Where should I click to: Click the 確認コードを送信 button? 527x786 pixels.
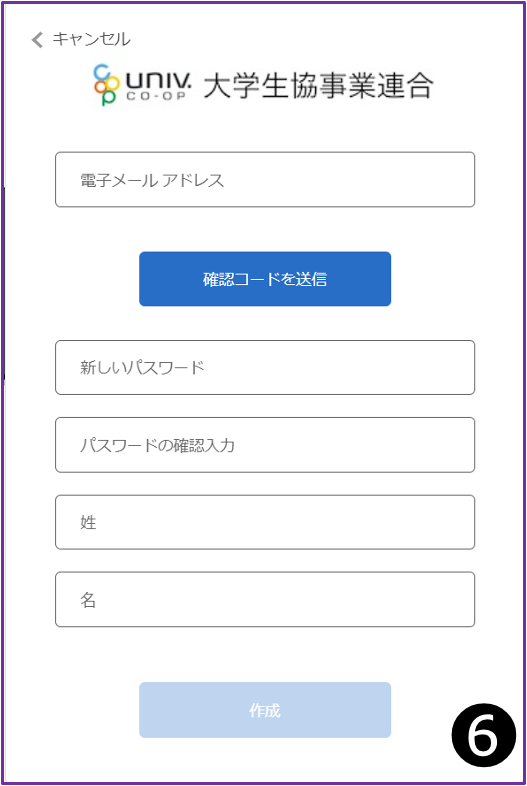[265, 279]
